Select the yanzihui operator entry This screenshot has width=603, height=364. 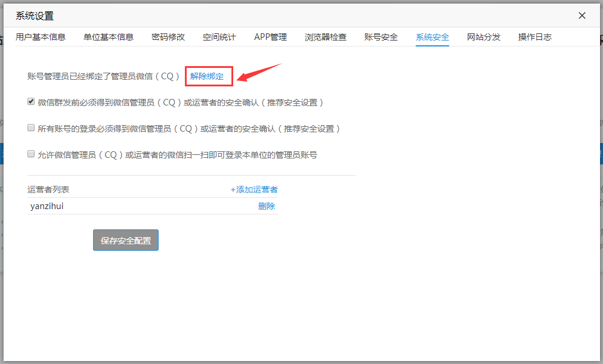click(47, 206)
